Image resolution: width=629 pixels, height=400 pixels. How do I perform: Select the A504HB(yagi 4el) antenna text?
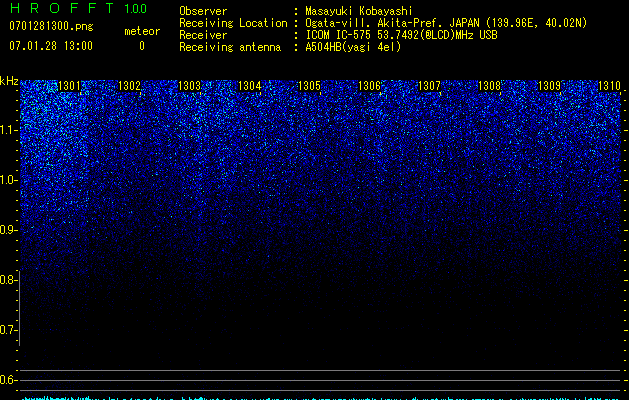coord(353,47)
